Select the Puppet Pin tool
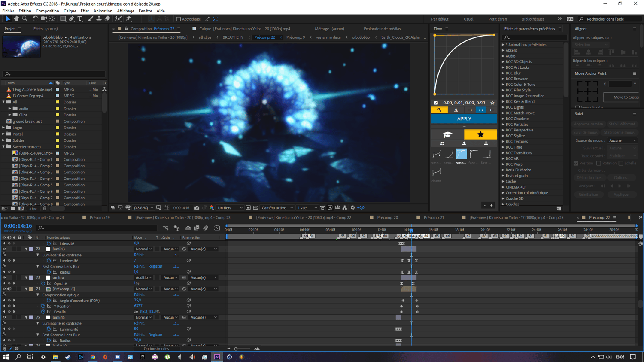The image size is (644, 362). (128, 19)
